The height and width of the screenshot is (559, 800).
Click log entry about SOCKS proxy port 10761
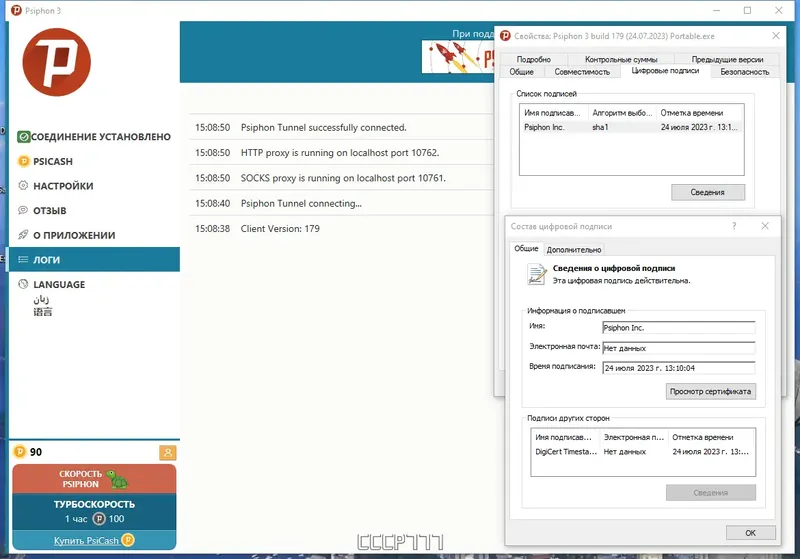[x=341, y=178]
